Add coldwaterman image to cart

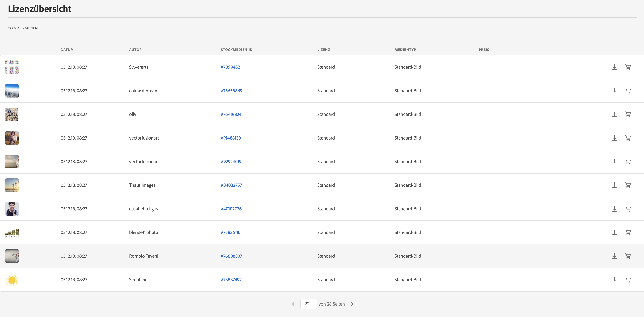(x=628, y=91)
